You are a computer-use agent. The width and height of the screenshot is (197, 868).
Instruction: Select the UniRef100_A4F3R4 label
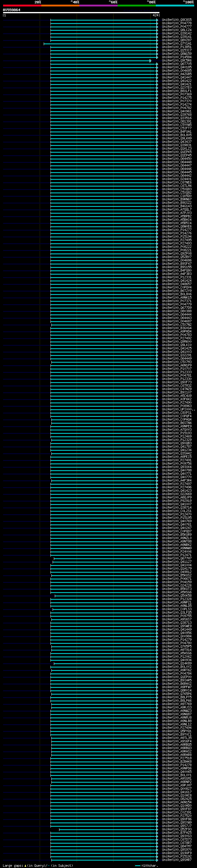pos(177,481)
